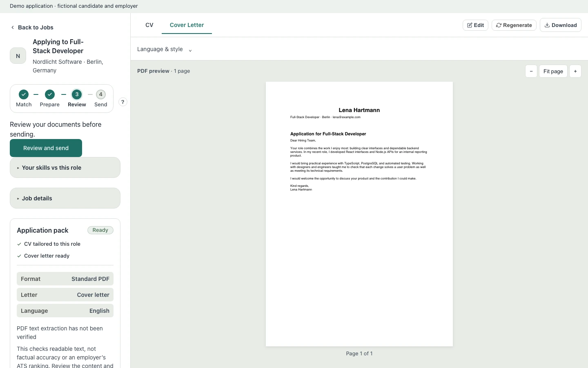Expand the Job details section
The image size is (588, 368).
pyautogui.click(x=65, y=198)
